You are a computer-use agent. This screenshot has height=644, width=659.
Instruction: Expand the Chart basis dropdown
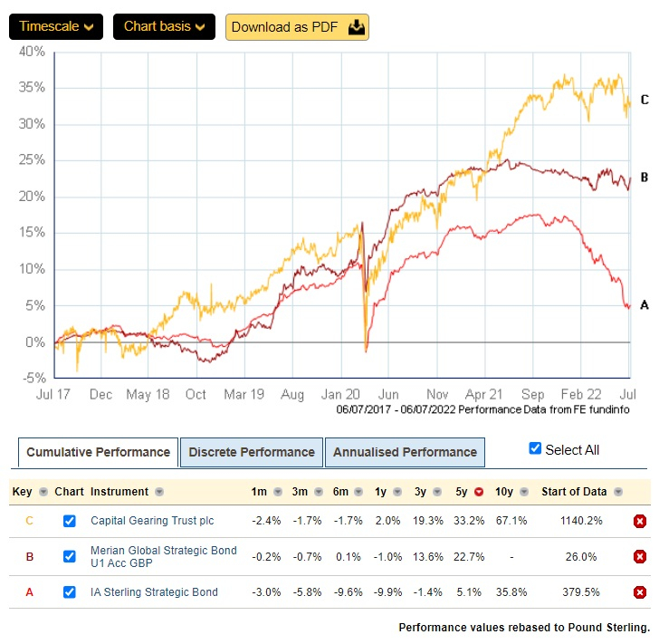pyautogui.click(x=164, y=27)
